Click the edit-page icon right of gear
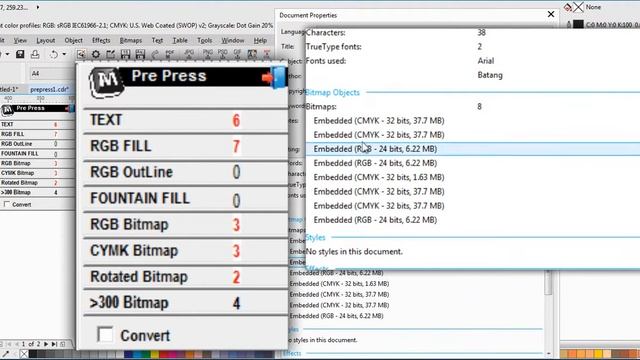 coord(111,54)
